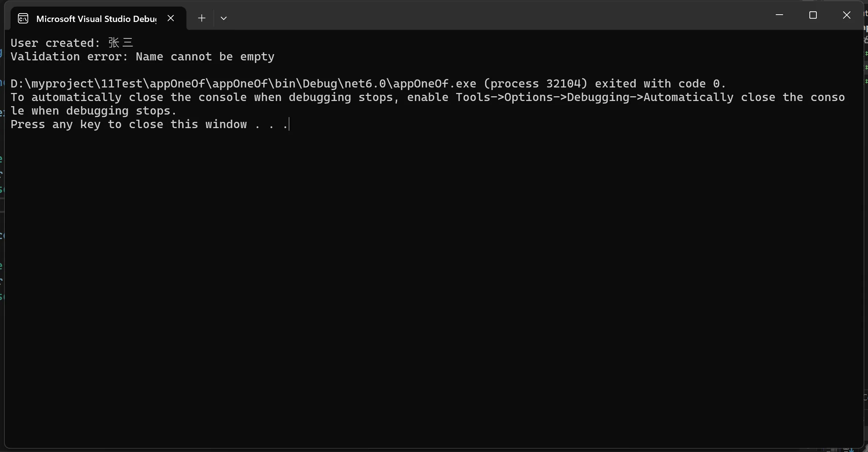
Task: Open a new tab with plus button
Action: tap(201, 18)
